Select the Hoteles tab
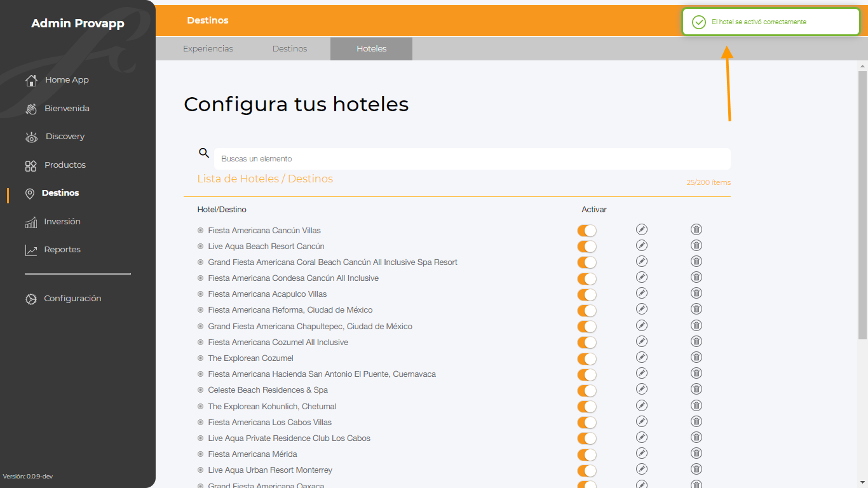This screenshot has height=488, width=868. pos(372,49)
